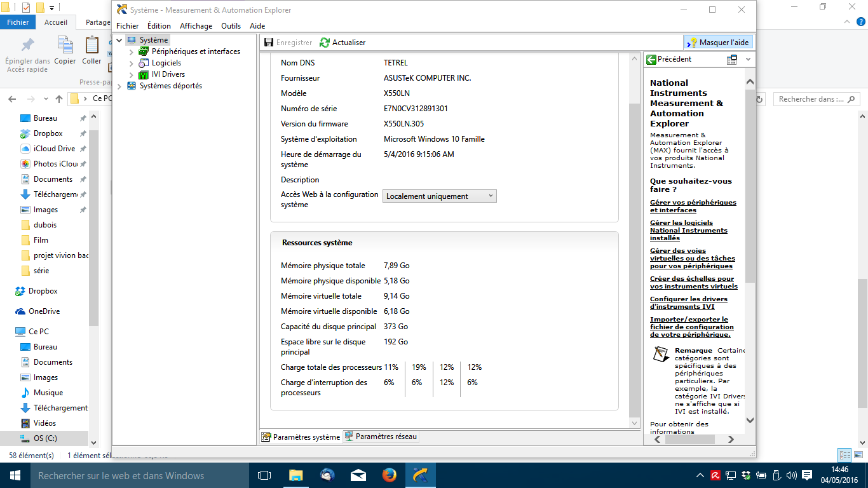868x488 pixels.
Task: Open Avira antivirus tray icon
Action: [x=715, y=475]
